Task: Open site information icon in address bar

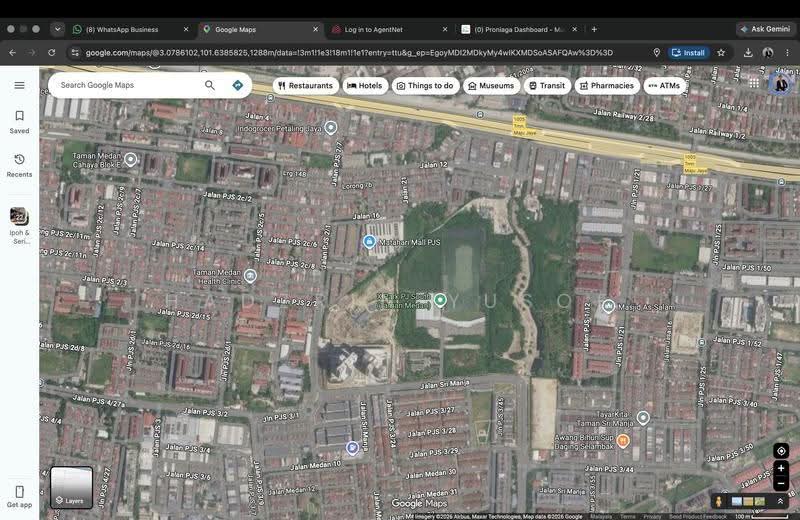Action: tap(75, 53)
